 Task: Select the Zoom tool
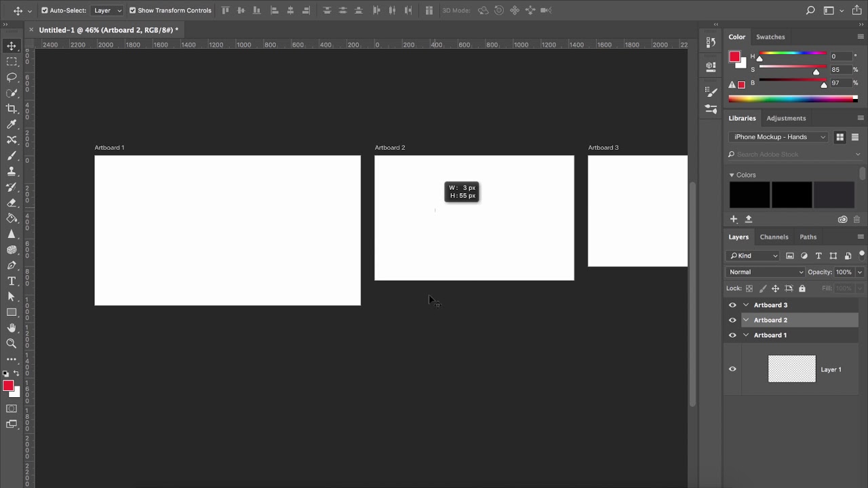click(12, 344)
